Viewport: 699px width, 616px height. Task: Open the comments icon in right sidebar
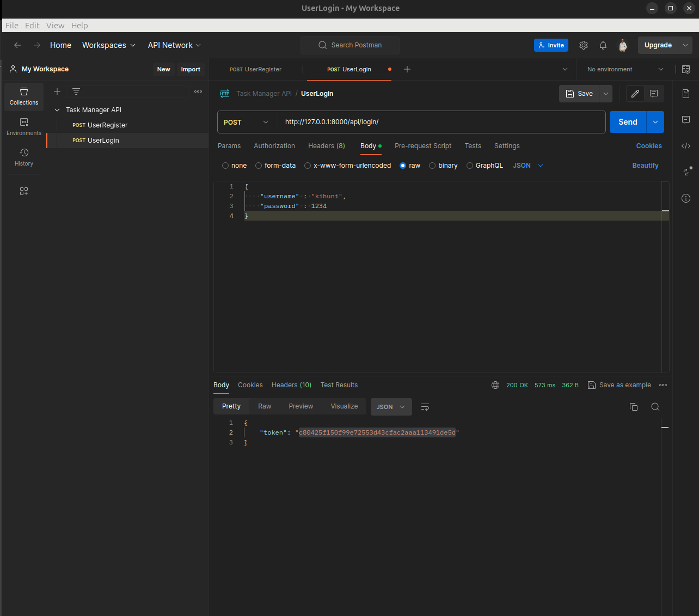686,119
